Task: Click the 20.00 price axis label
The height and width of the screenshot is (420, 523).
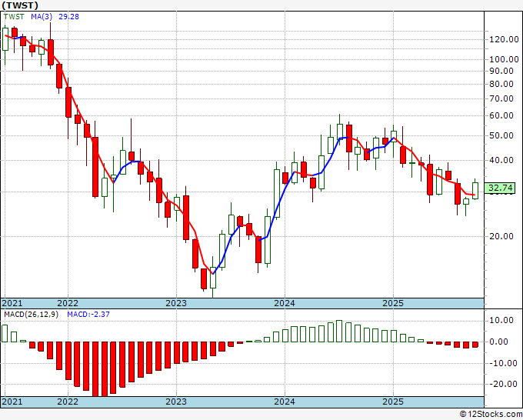Action: (501, 236)
